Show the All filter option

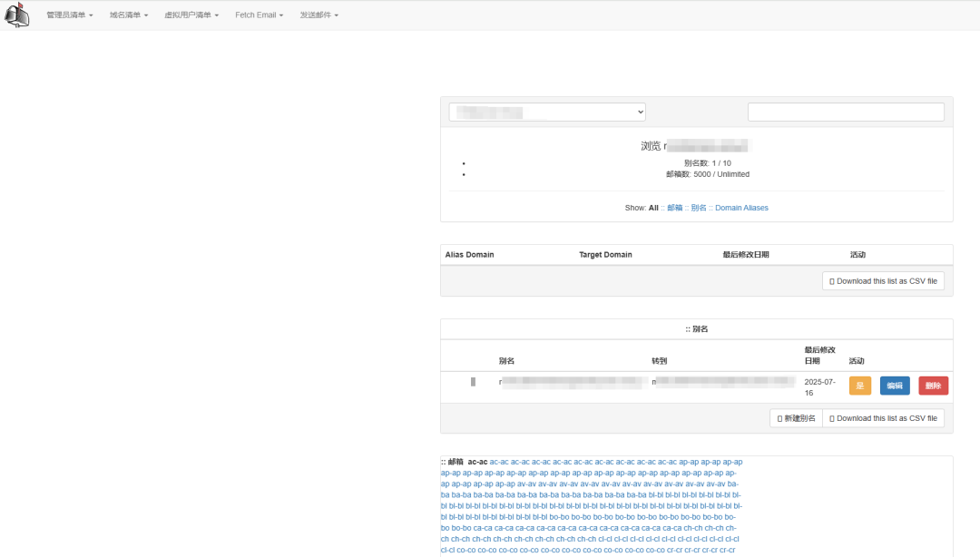(653, 208)
